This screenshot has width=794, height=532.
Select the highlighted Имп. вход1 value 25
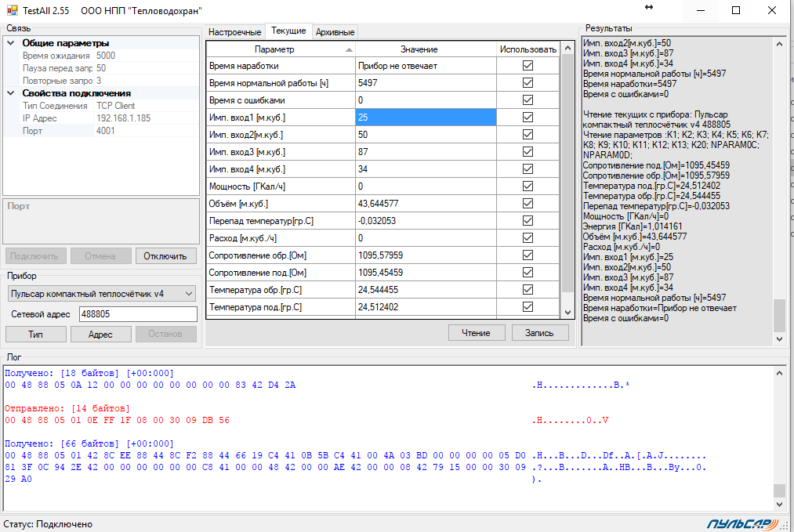tap(426, 117)
